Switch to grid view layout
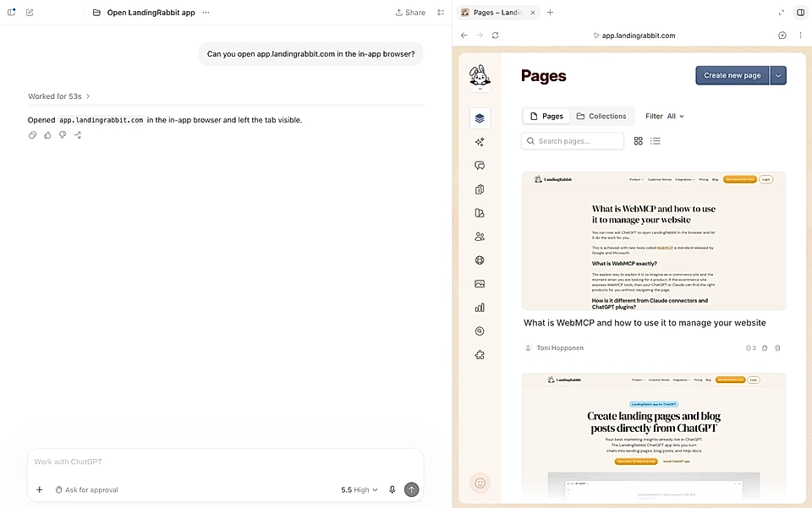The height and width of the screenshot is (508, 812). pyautogui.click(x=639, y=140)
